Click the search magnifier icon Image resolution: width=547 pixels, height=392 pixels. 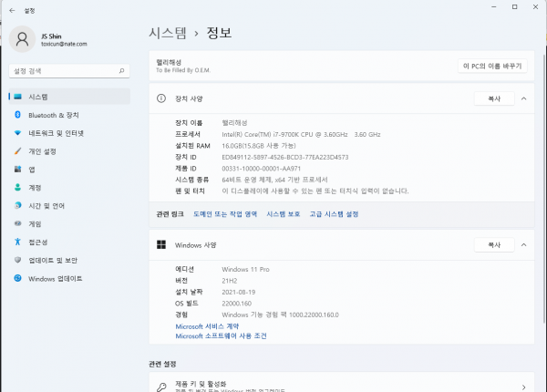[x=122, y=71]
